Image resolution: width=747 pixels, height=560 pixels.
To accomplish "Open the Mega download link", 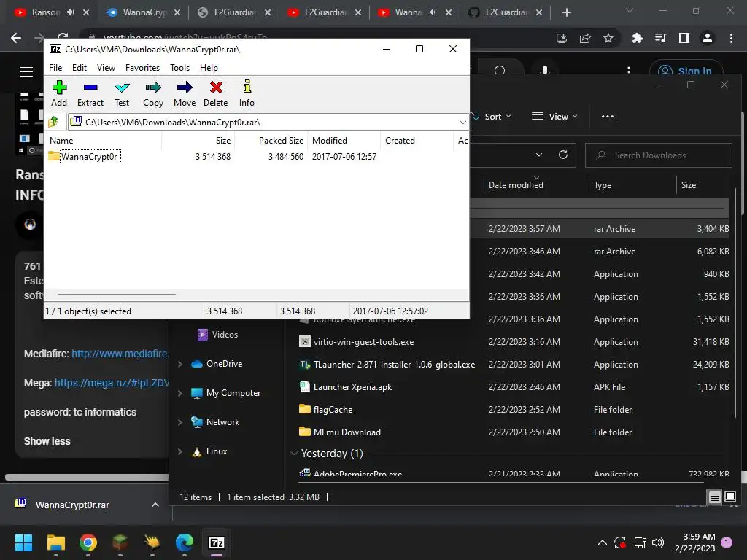I will point(112,383).
